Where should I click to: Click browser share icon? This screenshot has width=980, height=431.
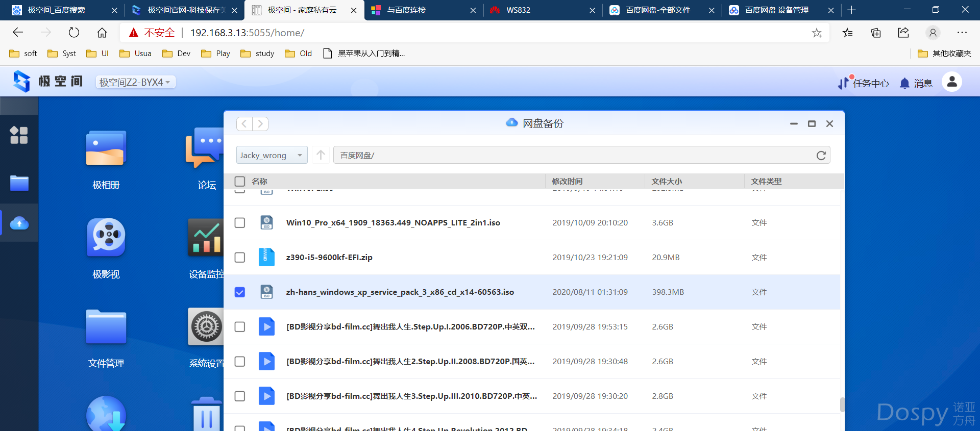point(903,33)
